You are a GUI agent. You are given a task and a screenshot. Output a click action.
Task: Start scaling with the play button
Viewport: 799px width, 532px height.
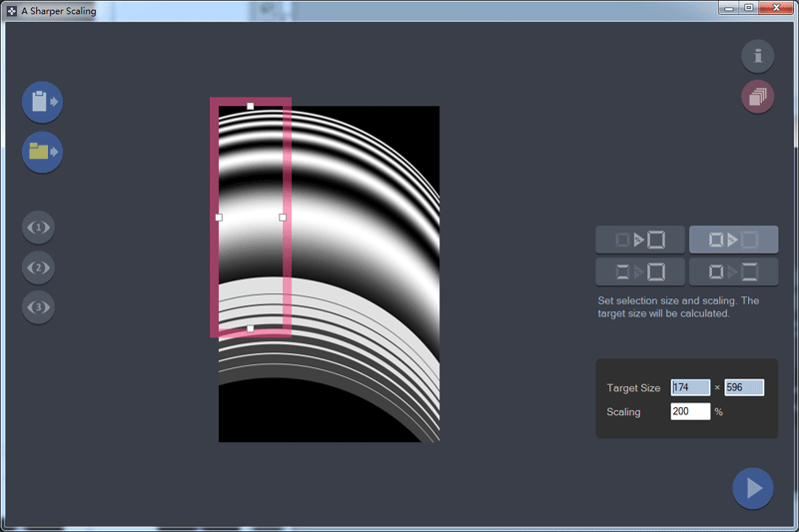[x=753, y=488]
